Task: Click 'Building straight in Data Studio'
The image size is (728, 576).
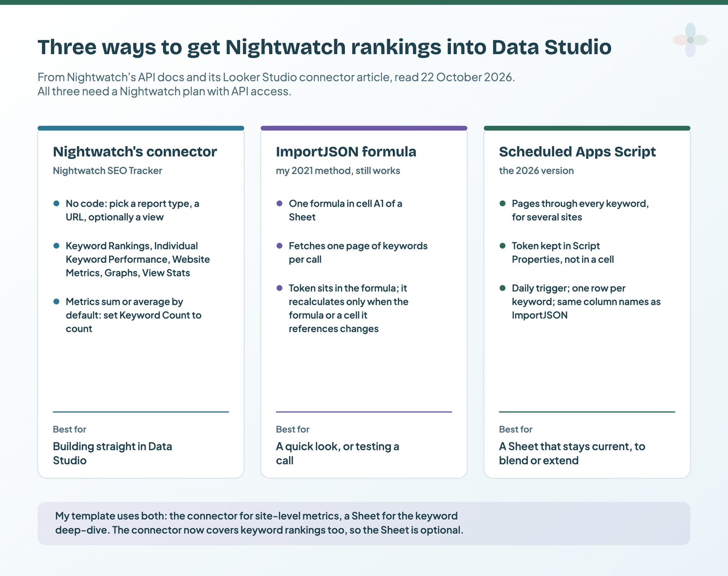Action: (112, 454)
